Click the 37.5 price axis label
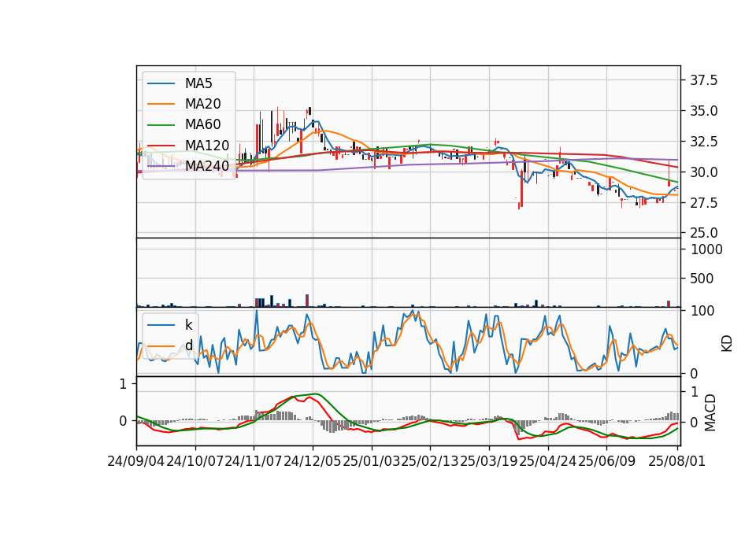Screen dimensions: 756x543 (703, 80)
